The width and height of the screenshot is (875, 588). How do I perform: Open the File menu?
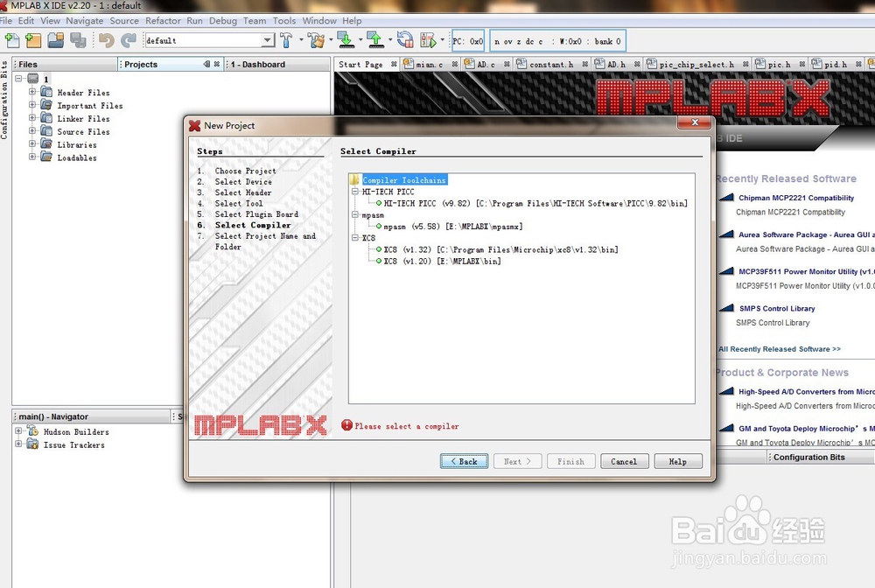[5, 21]
